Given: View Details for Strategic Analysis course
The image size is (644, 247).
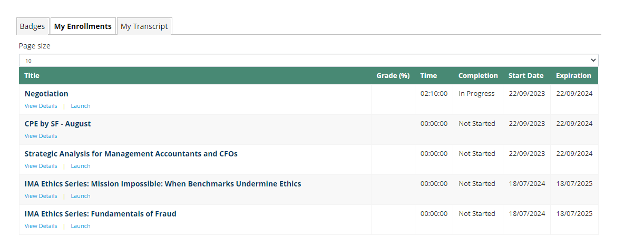Looking at the screenshot, I should pos(41,166).
